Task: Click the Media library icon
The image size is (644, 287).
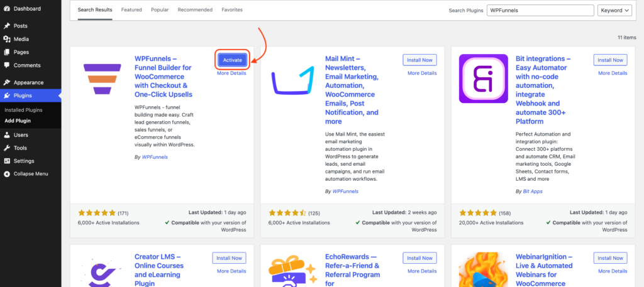Action: 6,39
